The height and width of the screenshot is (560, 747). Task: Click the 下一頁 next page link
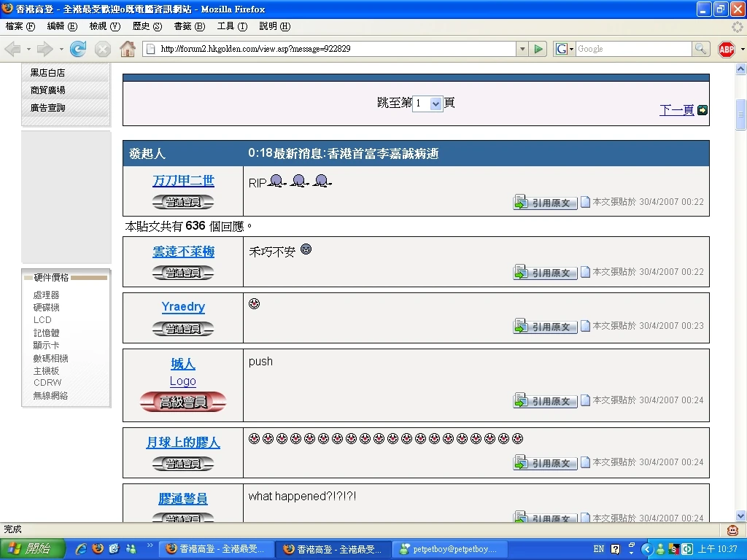[676, 110]
